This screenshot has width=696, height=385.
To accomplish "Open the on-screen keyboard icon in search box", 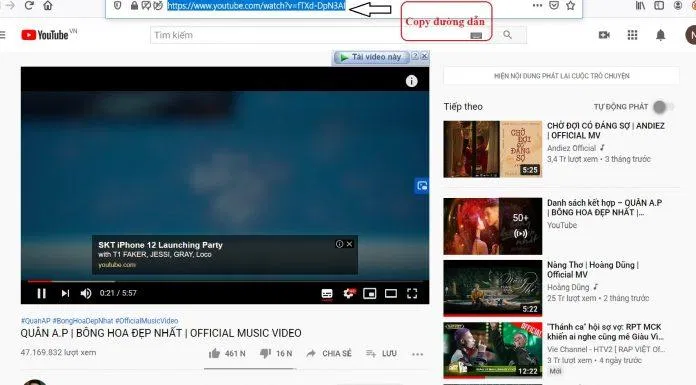I will point(476,36).
